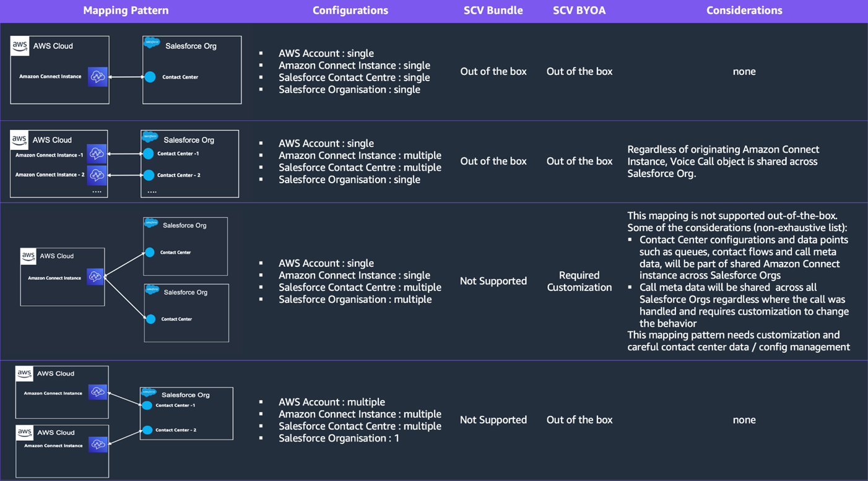Click 'This mapping is not supported out-of-the-box' text

coord(732,215)
